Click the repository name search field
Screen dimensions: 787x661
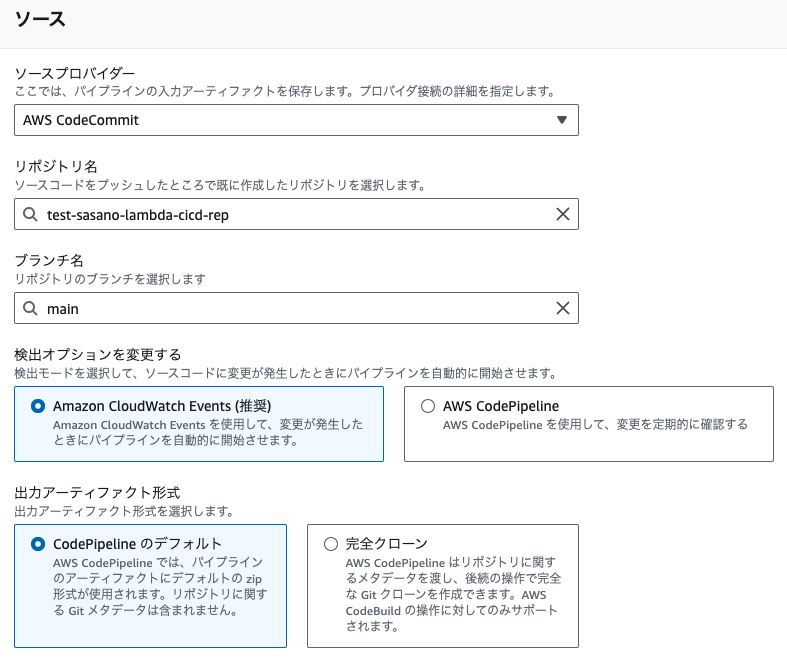coord(296,214)
